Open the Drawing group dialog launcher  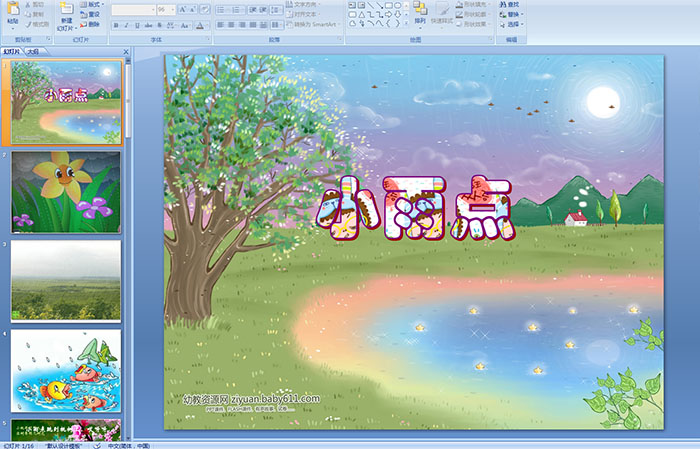(x=491, y=39)
